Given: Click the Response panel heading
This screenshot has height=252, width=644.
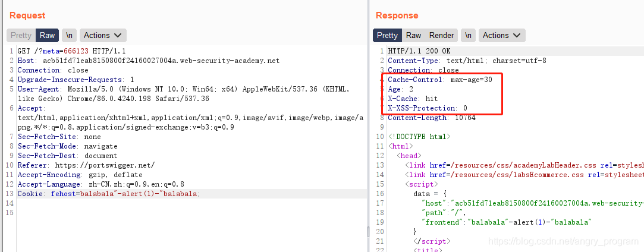Looking at the screenshot, I should [397, 15].
